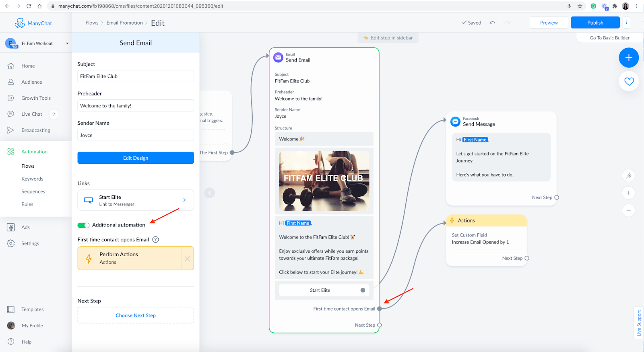Open Audience in the sidebar
Viewport: 644px width, 352px height.
[x=32, y=82]
